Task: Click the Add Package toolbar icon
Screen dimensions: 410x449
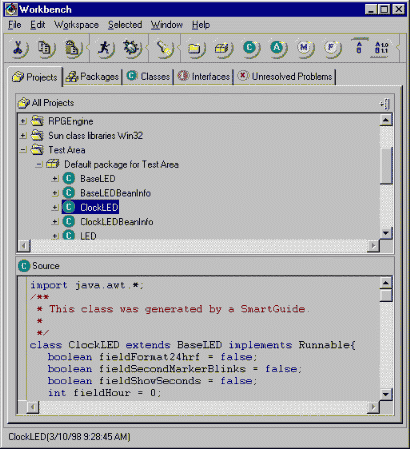Action: click(x=223, y=48)
